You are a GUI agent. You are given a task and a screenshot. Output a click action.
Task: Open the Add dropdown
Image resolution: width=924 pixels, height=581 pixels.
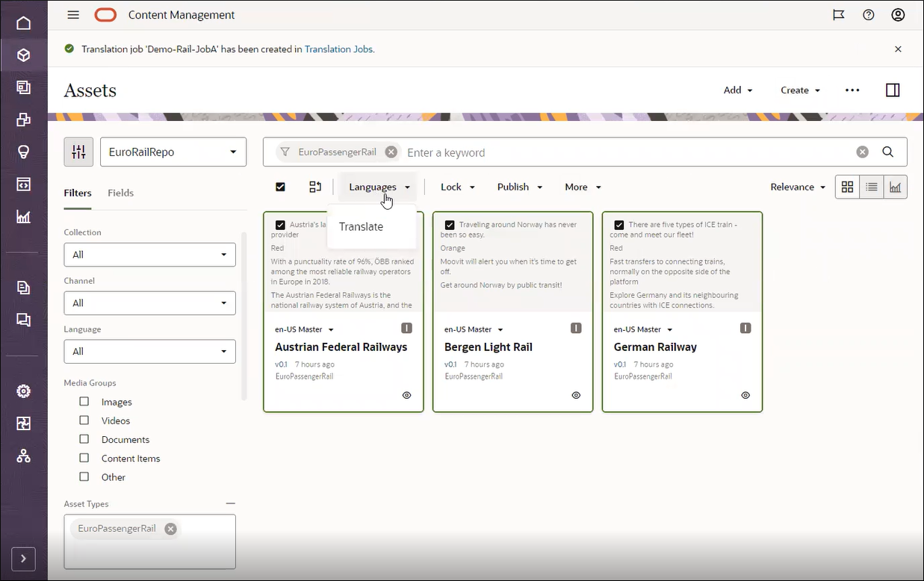738,90
